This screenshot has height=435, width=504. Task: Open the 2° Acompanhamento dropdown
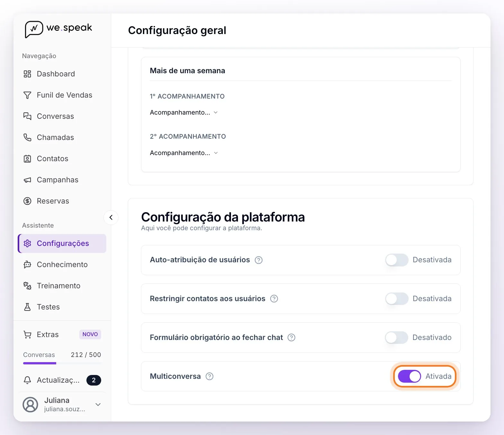(x=184, y=153)
